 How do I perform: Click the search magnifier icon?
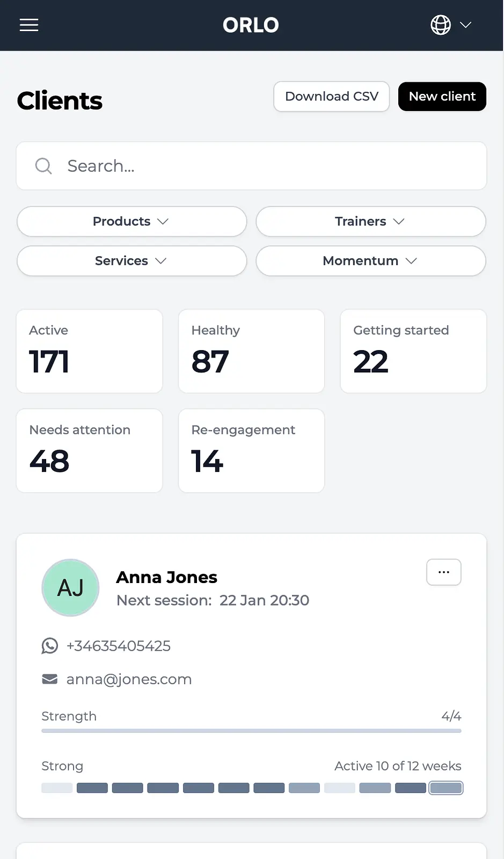tap(43, 166)
